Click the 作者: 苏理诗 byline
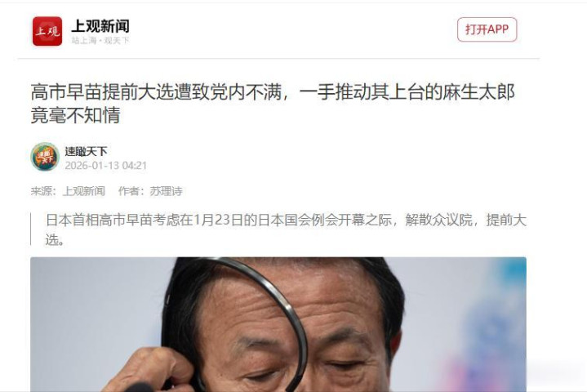Screen dimensions: 587x392 (150, 191)
